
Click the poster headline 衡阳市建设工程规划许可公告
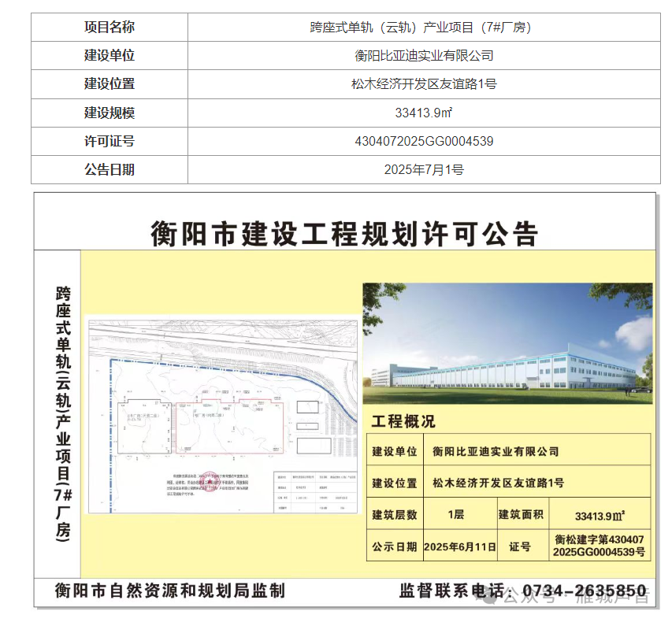pyautogui.click(x=344, y=234)
